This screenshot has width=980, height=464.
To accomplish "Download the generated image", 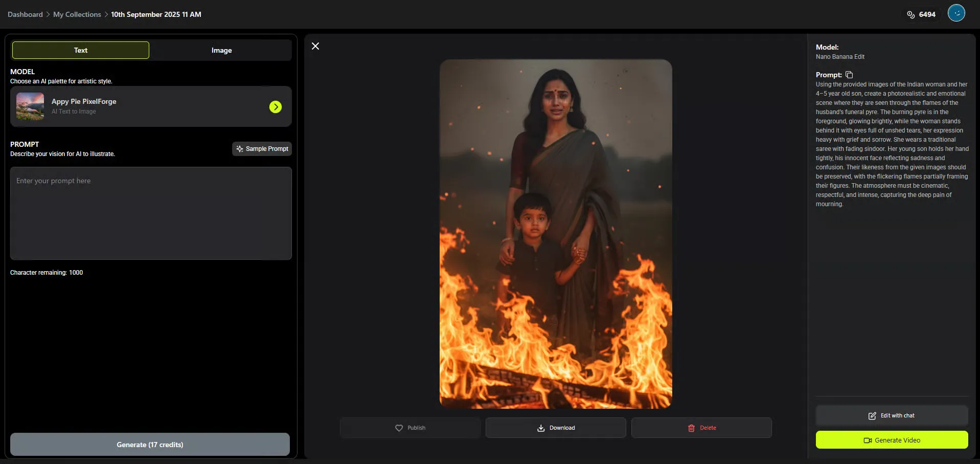I will tap(556, 428).
